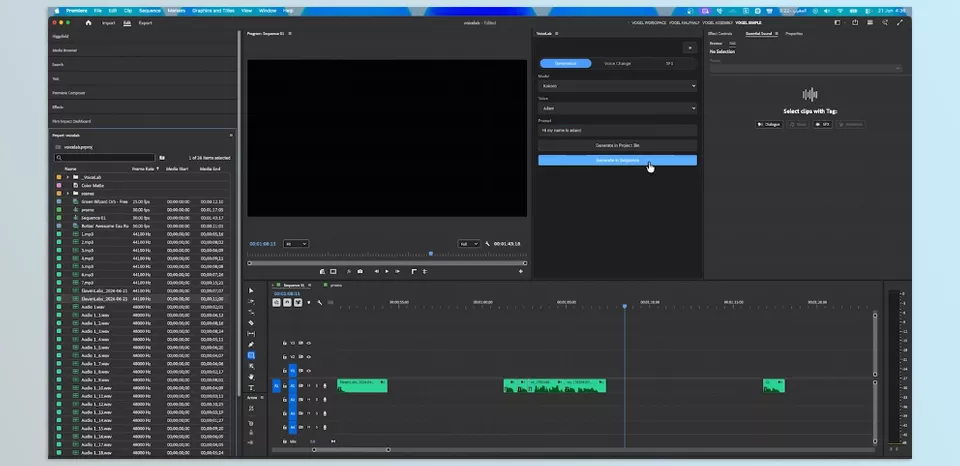
Task: Click Generate in Sequence button
Action: pos(617,160)
